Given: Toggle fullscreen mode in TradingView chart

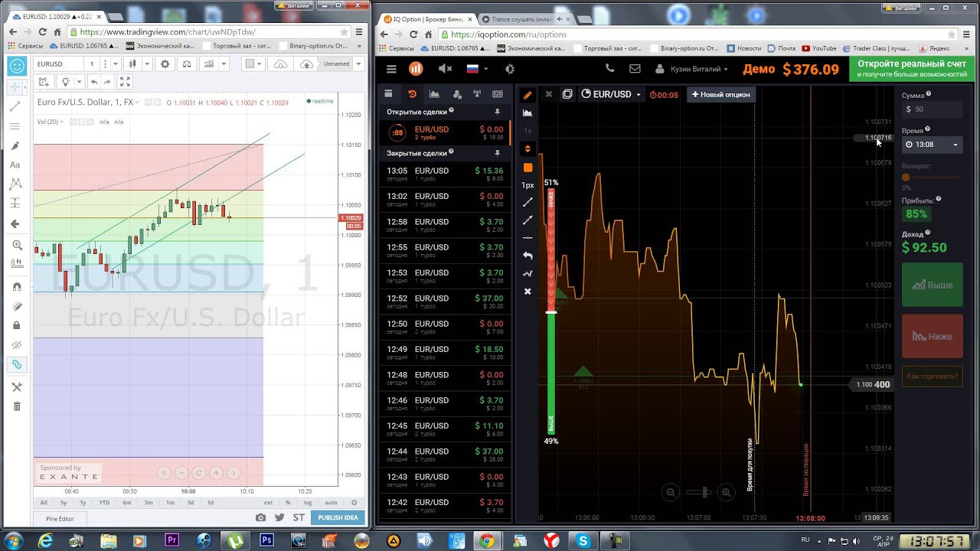Looking at the screenshot, I should pos(125,82).
